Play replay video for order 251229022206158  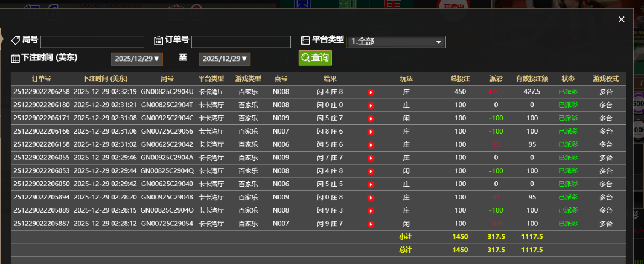371,145
